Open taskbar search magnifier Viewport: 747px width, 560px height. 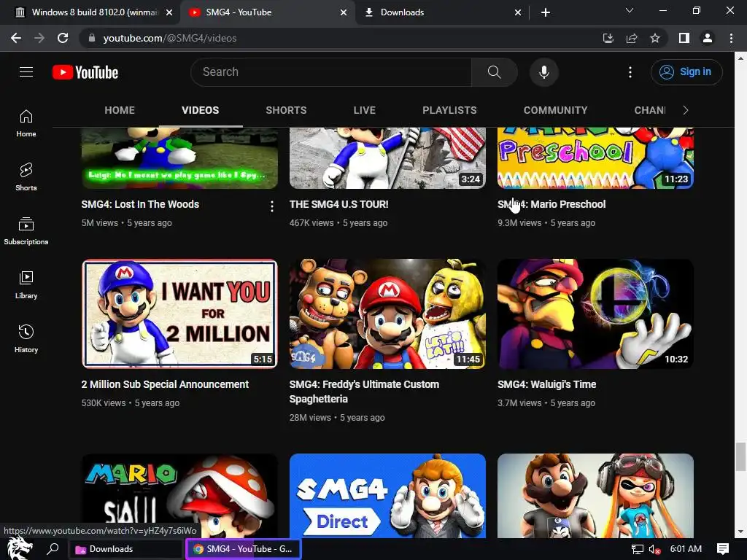click(x=53, y=548)
